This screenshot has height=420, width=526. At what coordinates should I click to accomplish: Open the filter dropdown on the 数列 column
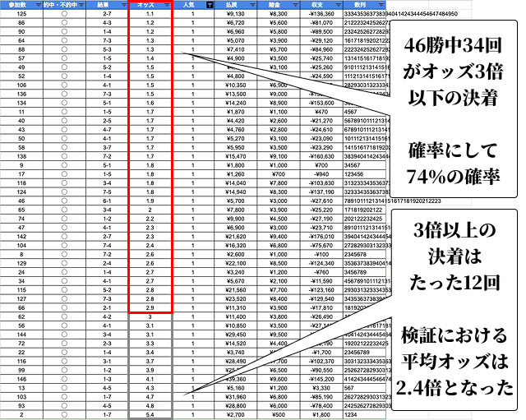click(x=381, y=5)
